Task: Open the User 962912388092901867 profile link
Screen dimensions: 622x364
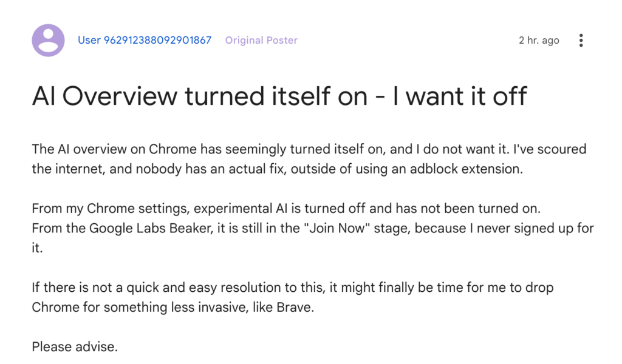Action: [145, 41]
